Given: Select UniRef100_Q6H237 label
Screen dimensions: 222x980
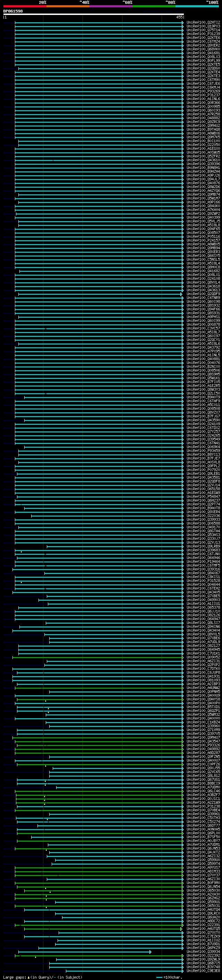Looking at the screenshot, I should pos(203,500).
